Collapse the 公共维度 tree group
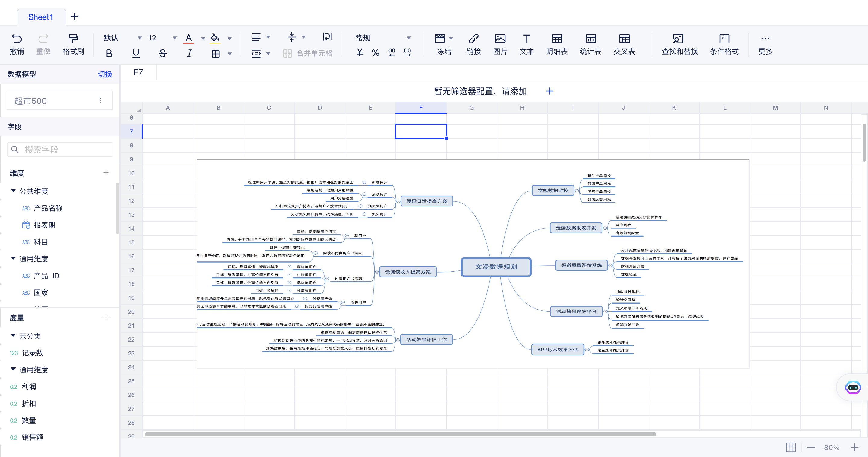 click(x=13, y=191)
